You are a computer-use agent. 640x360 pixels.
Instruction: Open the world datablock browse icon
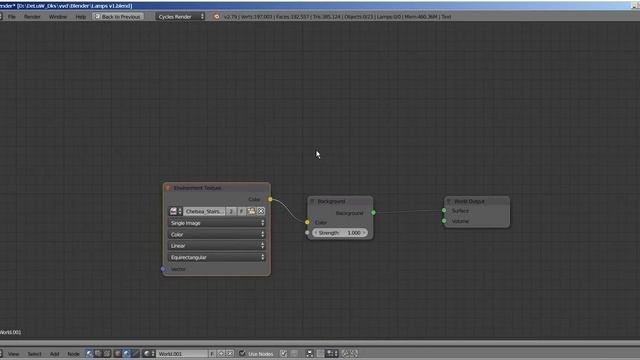pos(149,353)
